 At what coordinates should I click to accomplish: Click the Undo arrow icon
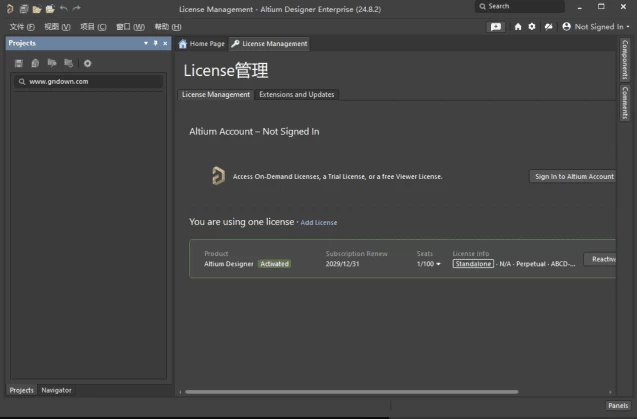(x=63, y=8)
